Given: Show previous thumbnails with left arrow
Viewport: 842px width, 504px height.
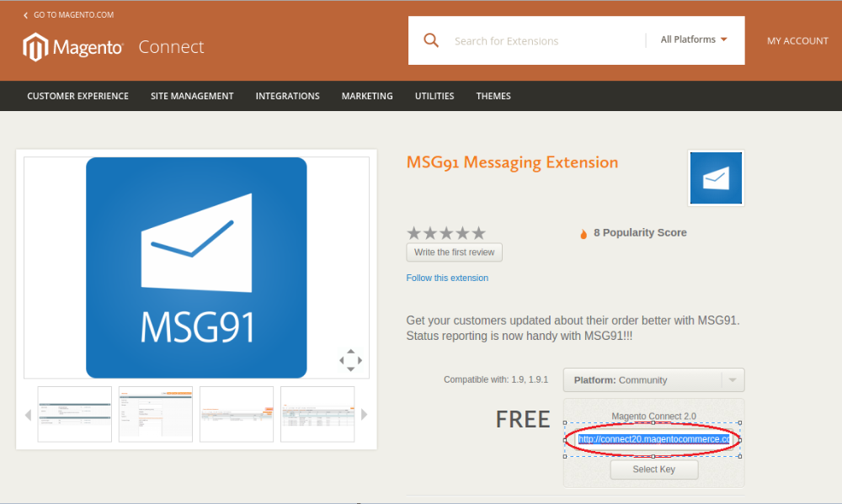Looking at the screenshot, I should pos(28,414).
